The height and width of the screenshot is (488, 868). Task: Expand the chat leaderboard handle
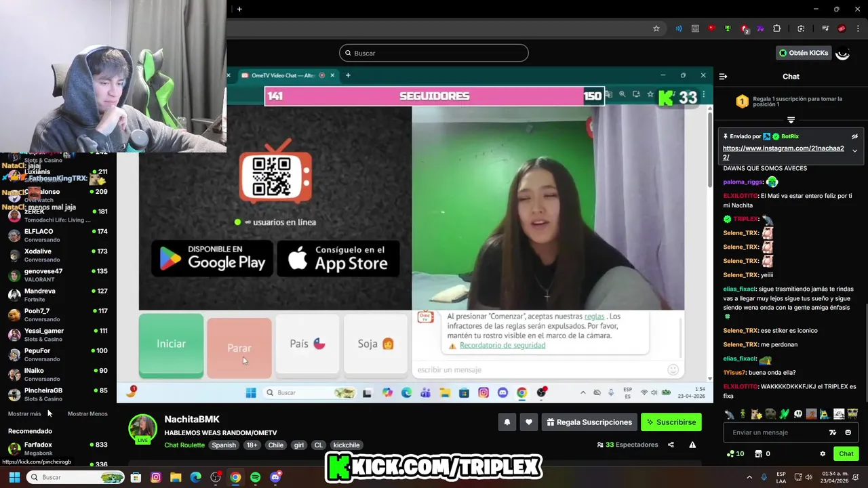pos(791,120)
